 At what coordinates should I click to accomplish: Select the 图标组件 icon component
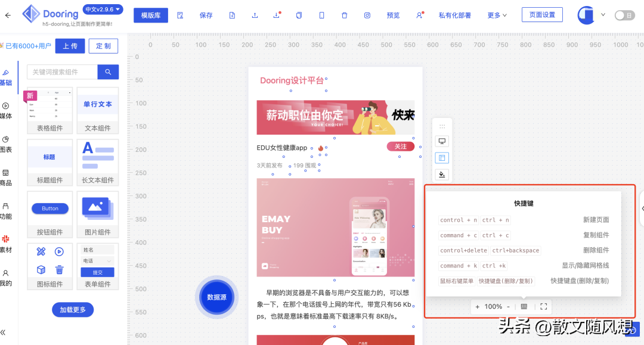pyautogui.click(x=49, y=267)
